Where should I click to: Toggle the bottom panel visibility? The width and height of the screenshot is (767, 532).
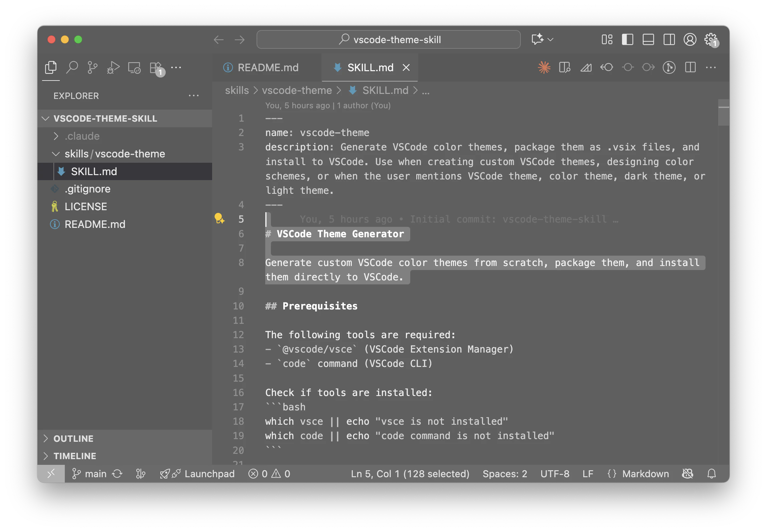point(648,39)
